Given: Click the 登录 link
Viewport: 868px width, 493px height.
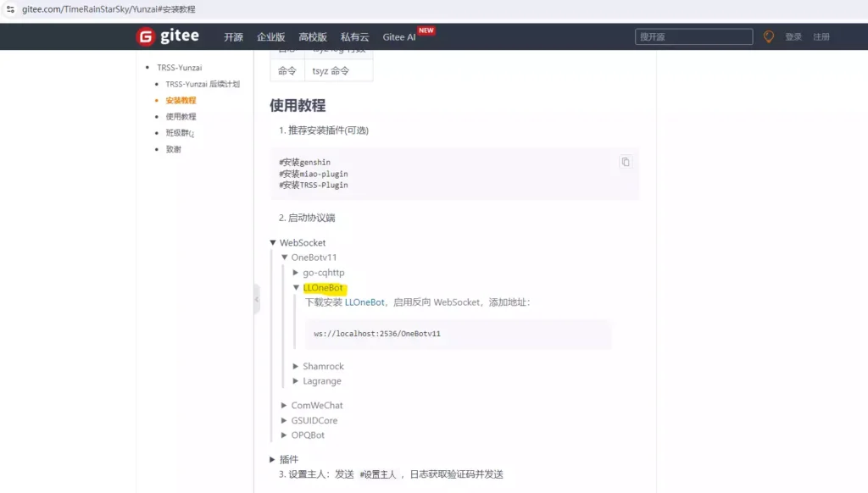Looking at the screenshot, I should pyautogui.click(x=793, y=36).
